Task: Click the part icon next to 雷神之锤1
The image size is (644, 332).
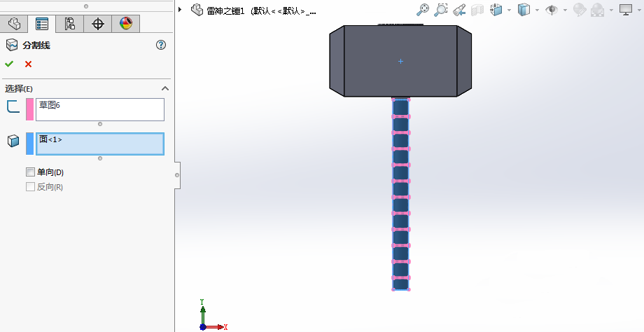Action: 197,10
